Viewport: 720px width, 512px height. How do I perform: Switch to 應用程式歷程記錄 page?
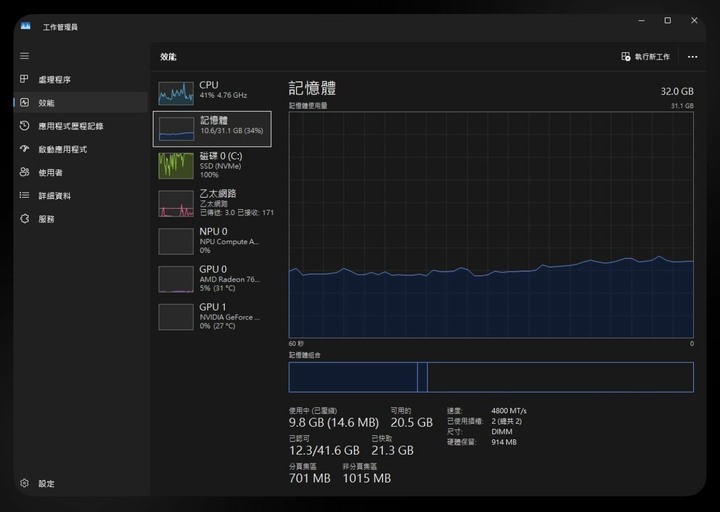click(71, 126)
